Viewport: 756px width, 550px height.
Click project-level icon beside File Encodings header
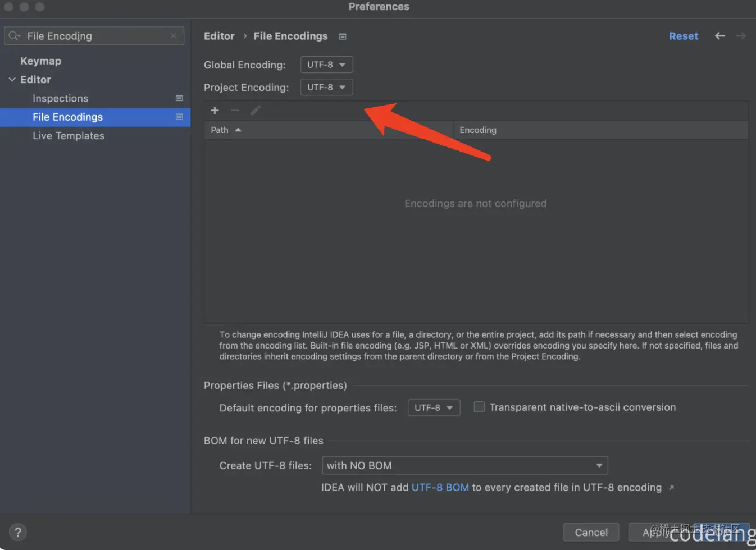point(343,36)
